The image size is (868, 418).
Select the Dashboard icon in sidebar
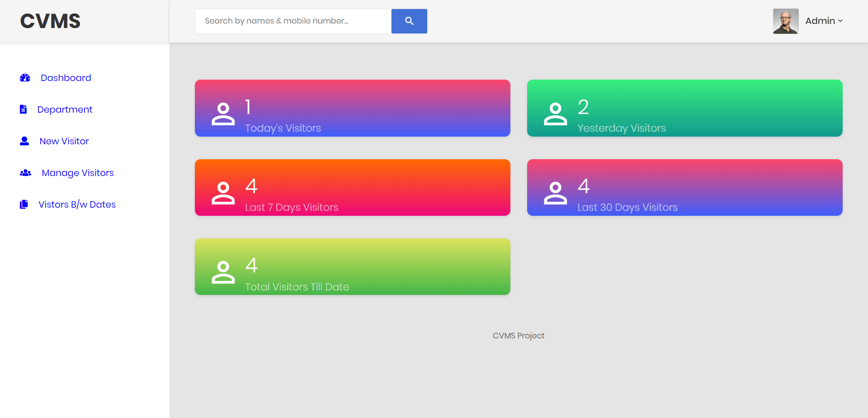pyautogui.click(x=25, y=77)
